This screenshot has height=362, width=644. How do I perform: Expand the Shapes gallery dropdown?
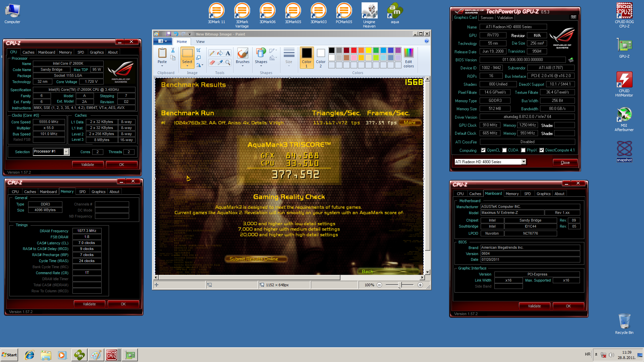tap(261, 66)
